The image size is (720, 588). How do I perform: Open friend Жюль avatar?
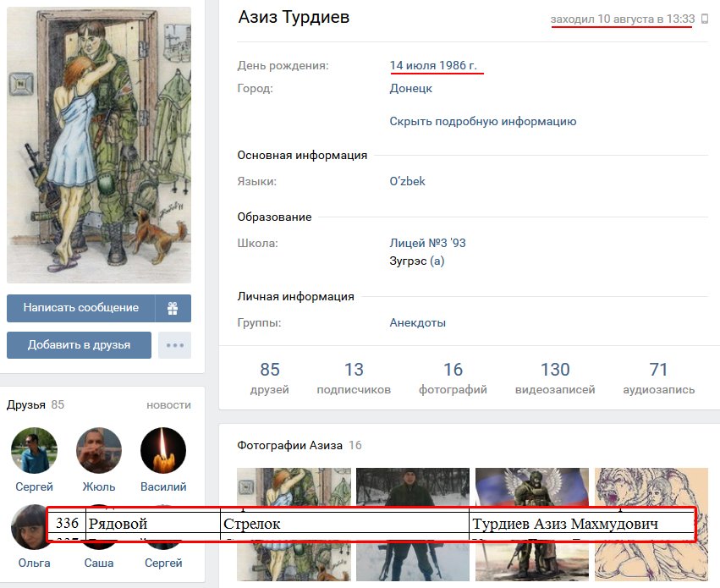pyautogui.click(x=99, y=450)
